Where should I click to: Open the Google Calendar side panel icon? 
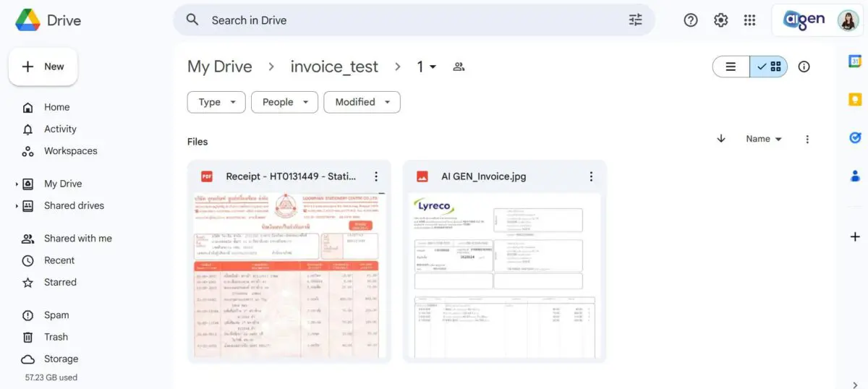coord(855,62)
